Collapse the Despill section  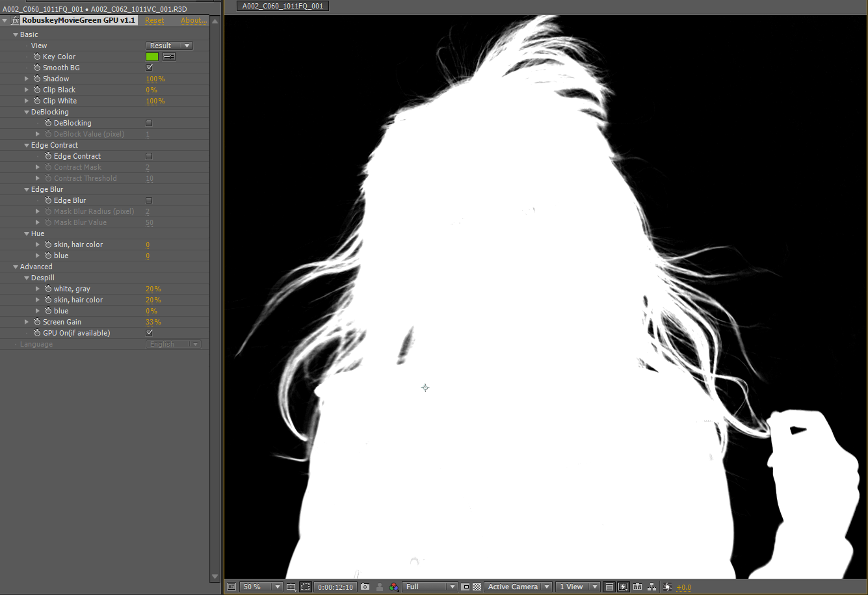(27, 278)
